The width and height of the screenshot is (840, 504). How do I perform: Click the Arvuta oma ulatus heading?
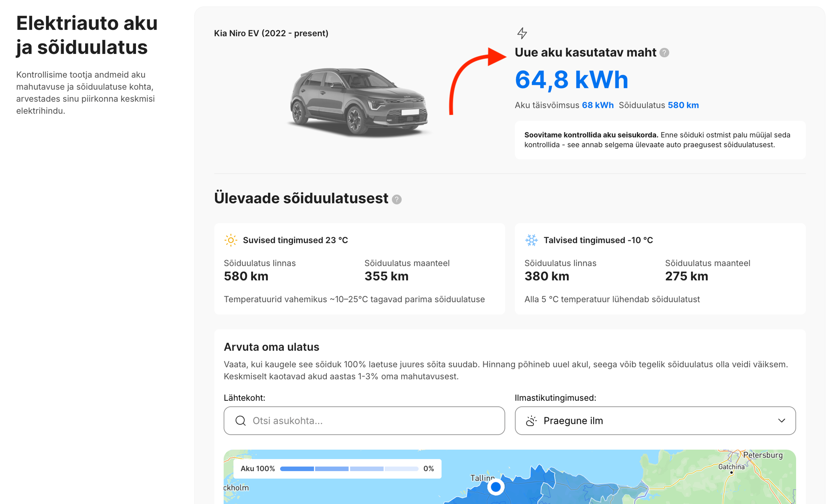pos(271,347)
